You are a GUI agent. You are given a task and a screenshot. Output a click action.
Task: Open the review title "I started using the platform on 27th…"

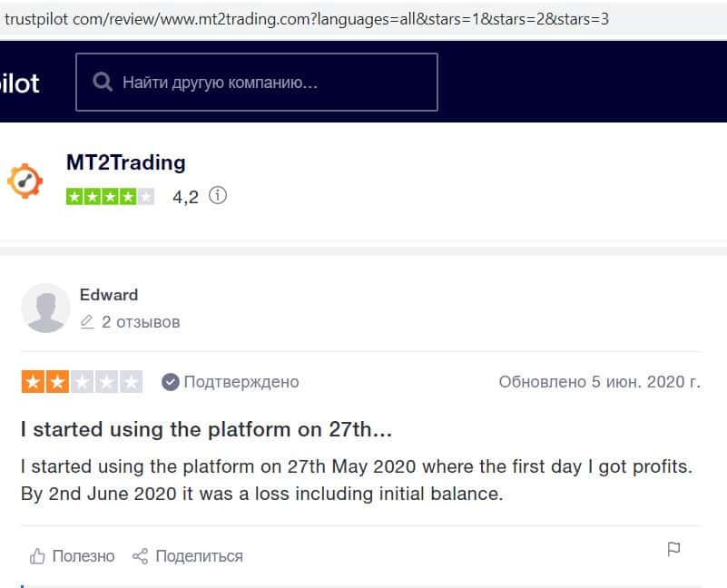pyautogui.click(x=206, y=429)
